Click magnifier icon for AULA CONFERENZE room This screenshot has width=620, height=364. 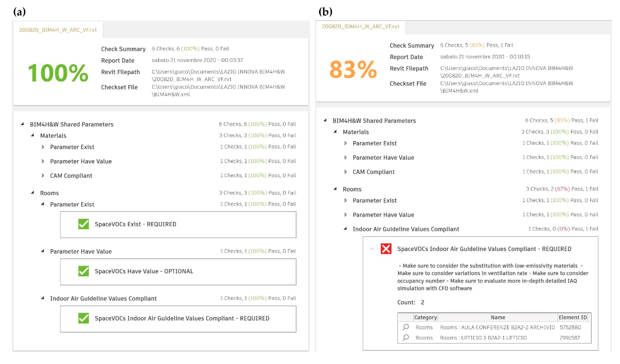(406, 327)
